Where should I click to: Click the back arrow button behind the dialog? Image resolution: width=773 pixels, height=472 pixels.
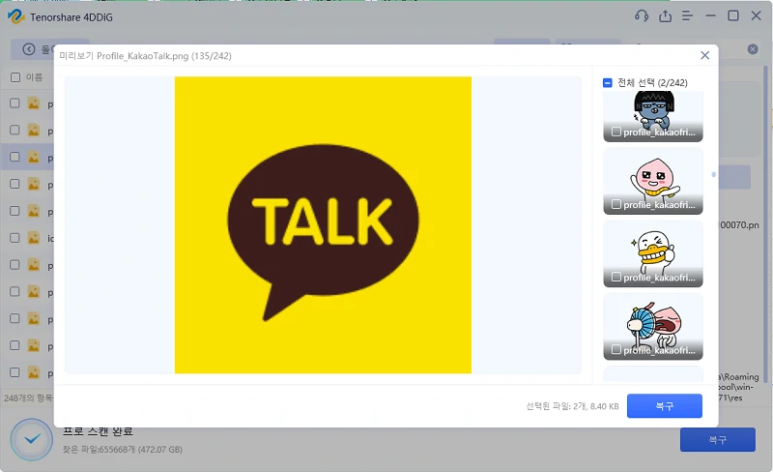(x=29, y=49)
